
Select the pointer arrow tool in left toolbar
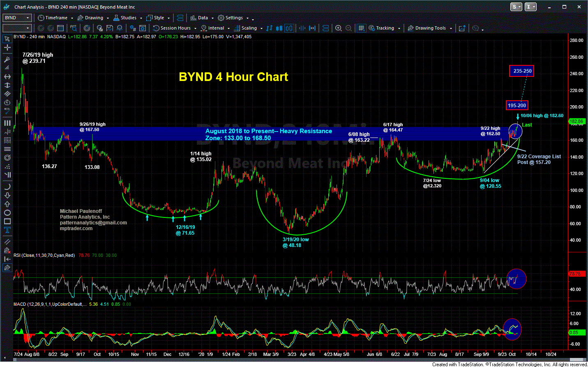pos(7,39)
